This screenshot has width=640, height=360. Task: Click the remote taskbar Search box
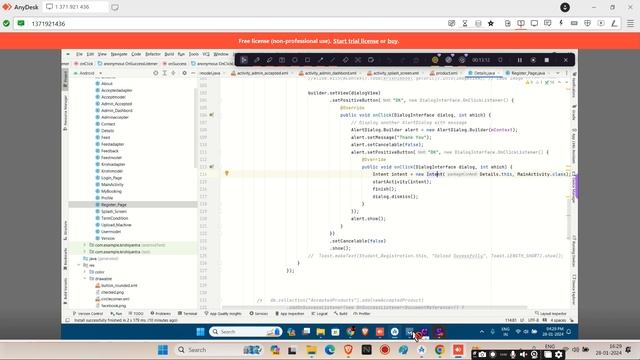pos(245,332)
